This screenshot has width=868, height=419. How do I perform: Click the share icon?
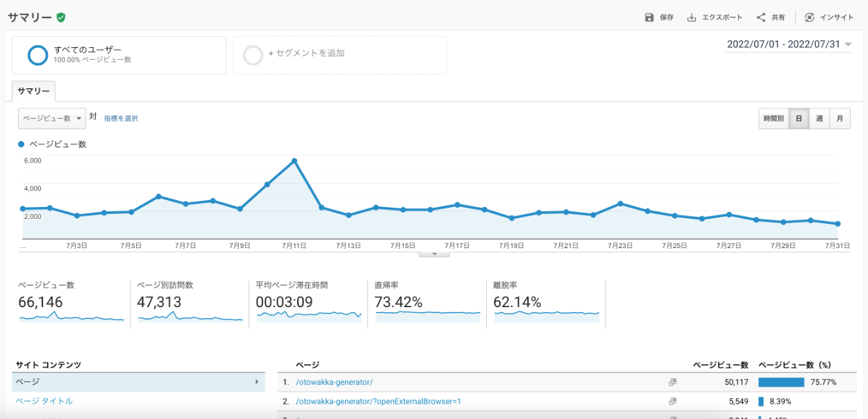761,17
